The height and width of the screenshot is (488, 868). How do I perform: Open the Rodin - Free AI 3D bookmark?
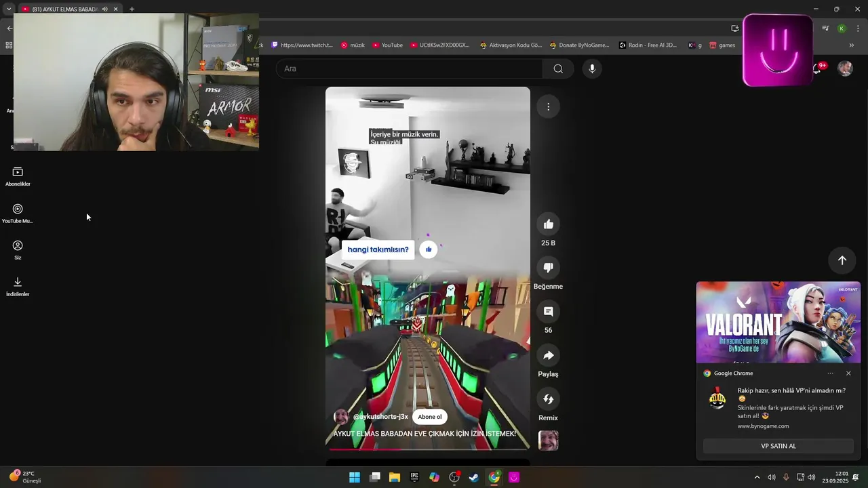coord(648,45)
